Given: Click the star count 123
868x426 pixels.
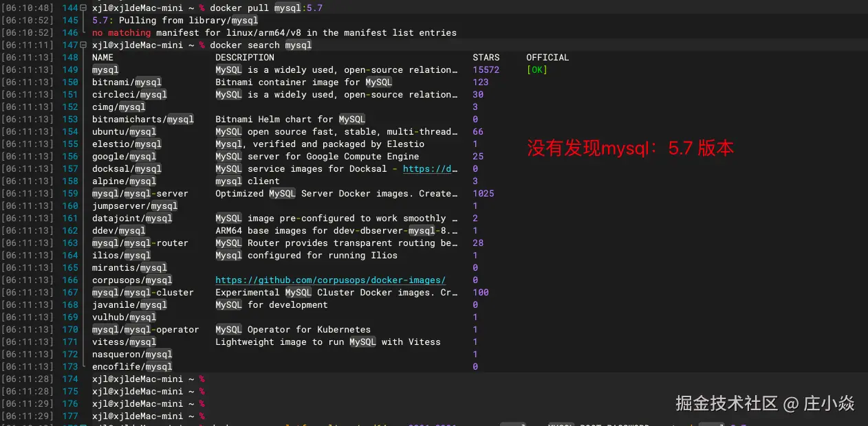Looking at the screenshot, I should coord(481,82).
